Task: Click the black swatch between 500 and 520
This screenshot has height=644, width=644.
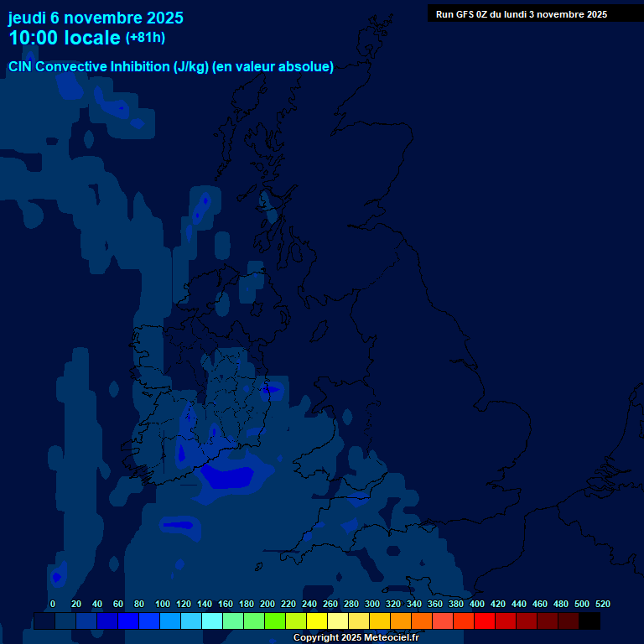Action: [589, 621]
